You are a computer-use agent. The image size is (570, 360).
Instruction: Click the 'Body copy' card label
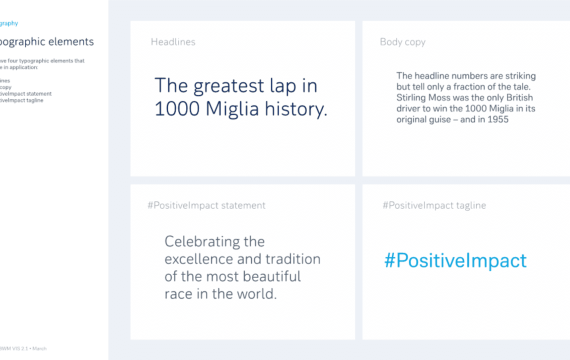coord(402,42)
